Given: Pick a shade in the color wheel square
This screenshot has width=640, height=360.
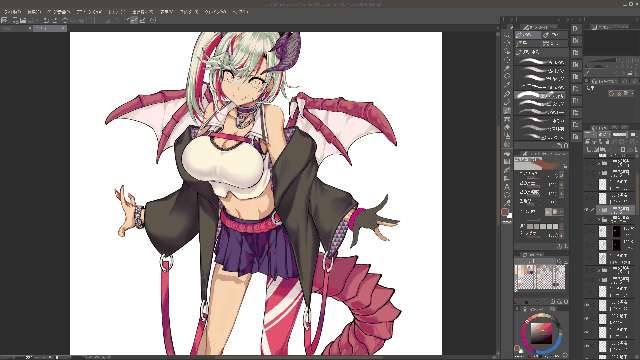Looking at the screenshot, I should [x=541, y=333].
